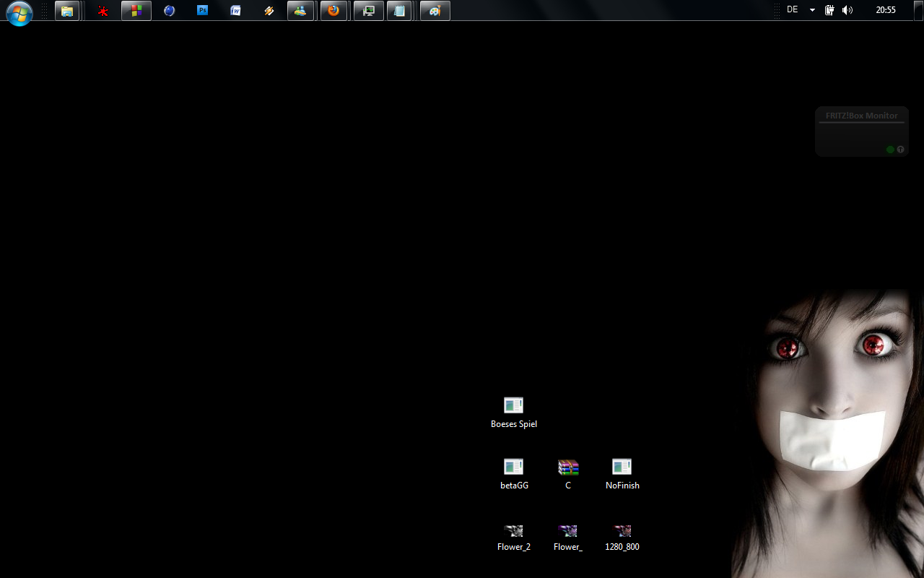
Task: Click the red splat taskbar icon
Action: 103,11
